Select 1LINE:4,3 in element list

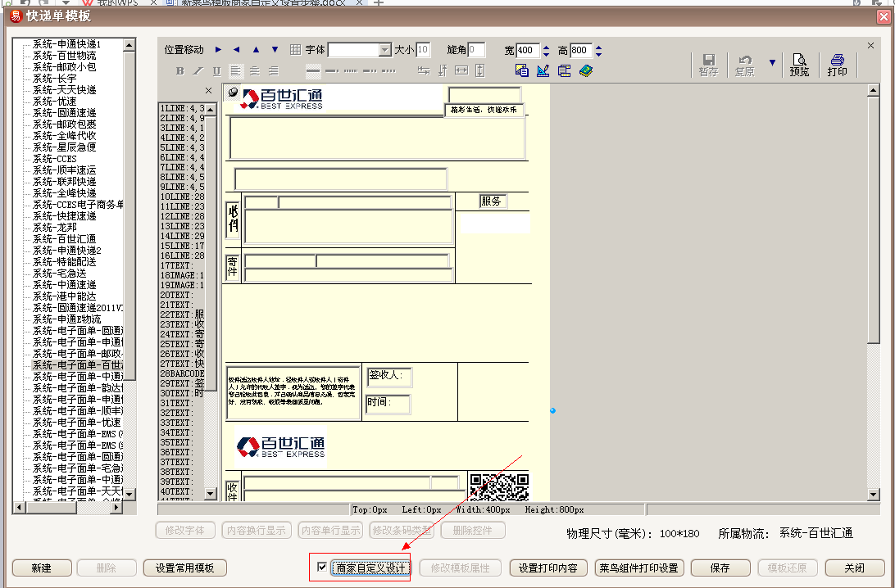pyautogui.click(x=182, y=108)
